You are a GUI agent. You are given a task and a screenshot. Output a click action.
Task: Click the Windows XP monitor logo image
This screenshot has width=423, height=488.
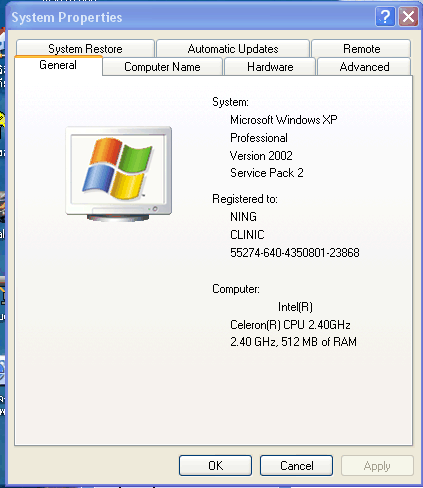119,173
